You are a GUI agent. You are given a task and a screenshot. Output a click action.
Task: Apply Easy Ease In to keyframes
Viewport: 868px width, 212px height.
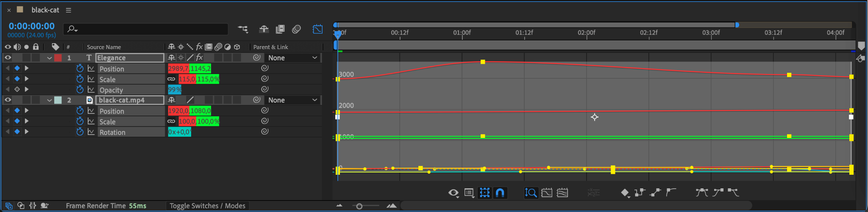(718, 193)
